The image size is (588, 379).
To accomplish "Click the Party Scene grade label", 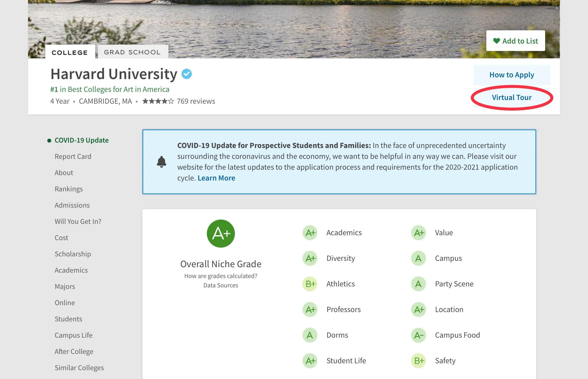I will [x=454, y=284].
